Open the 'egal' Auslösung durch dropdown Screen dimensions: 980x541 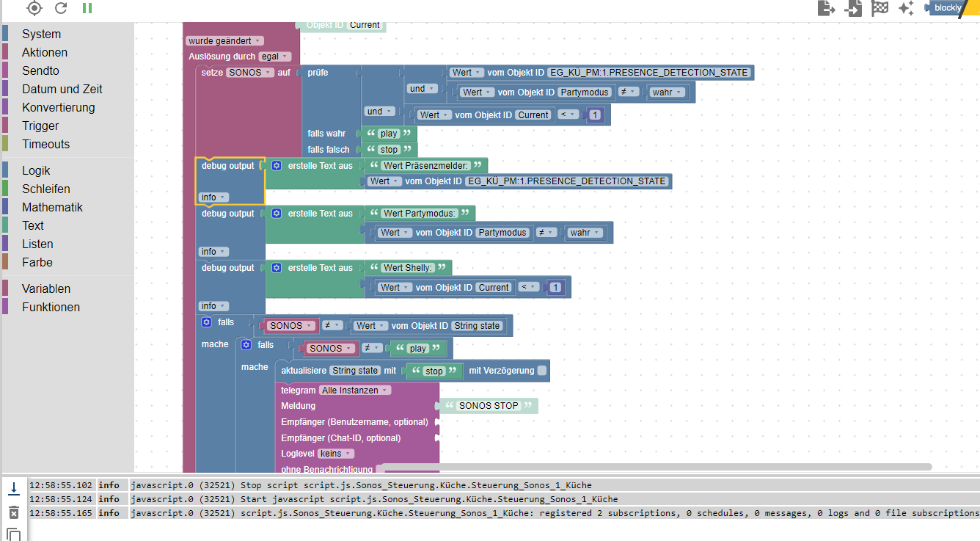275,57
